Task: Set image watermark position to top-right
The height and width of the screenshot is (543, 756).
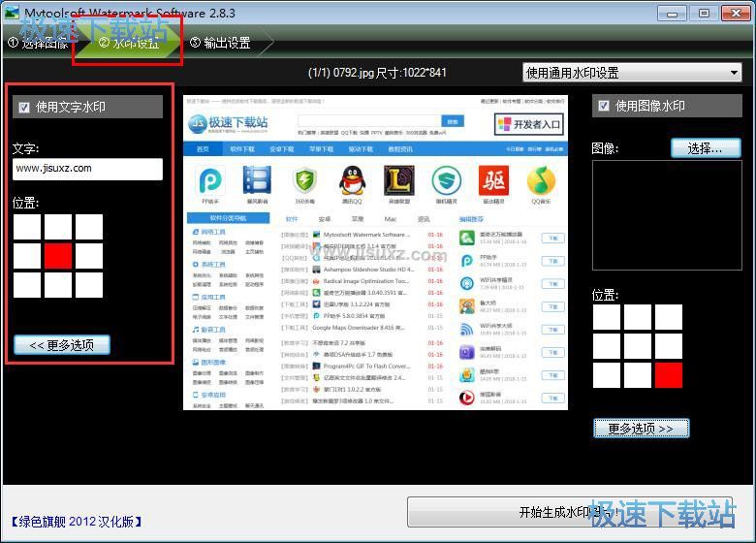Action: pyautogui.click(x=669, y=317)
